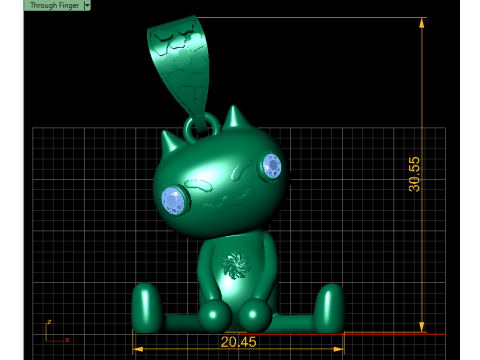The image size is (480, 360).
Task: Click the Through Finger viewport label
Action: [x=54, y=5]
